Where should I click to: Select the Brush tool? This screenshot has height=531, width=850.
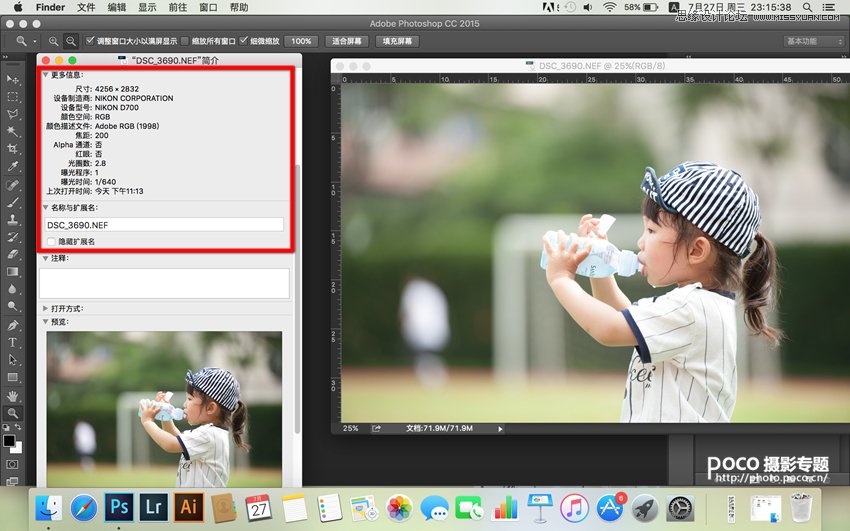click(12, 202)
